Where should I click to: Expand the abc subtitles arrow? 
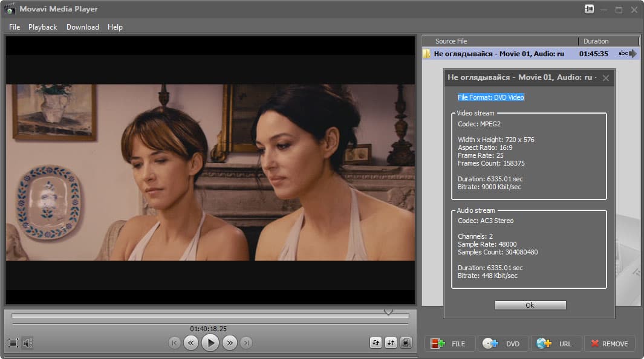pyautogui.click(x=632, y=54)
